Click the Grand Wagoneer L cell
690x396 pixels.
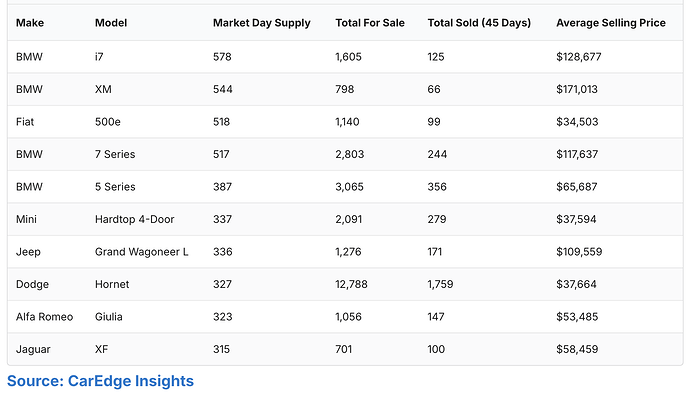[142, 252]
